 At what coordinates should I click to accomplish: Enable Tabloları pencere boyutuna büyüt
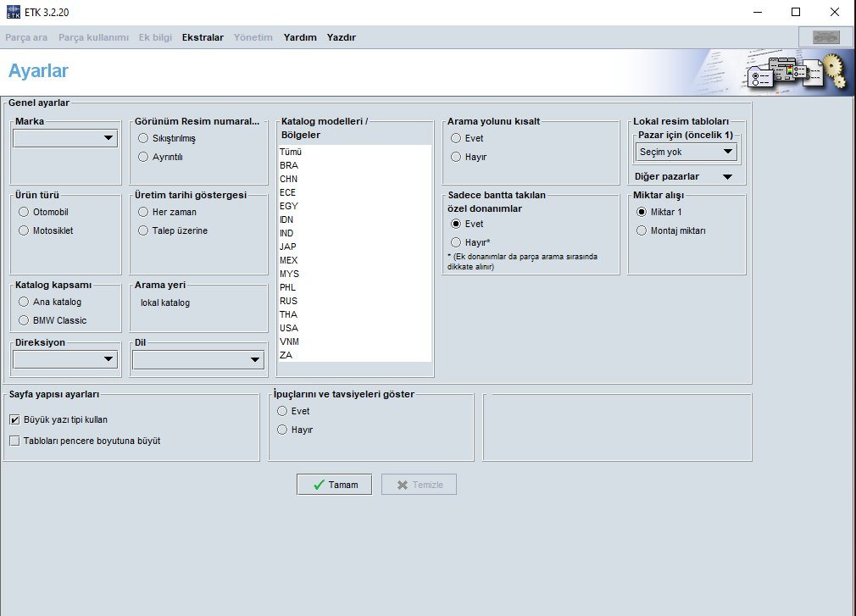click(14, 441)
